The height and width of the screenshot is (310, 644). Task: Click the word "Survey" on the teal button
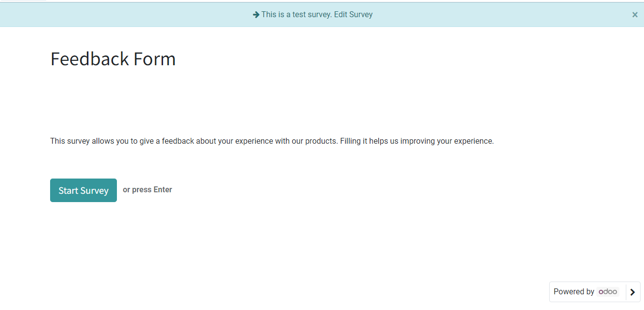point(95,191)
